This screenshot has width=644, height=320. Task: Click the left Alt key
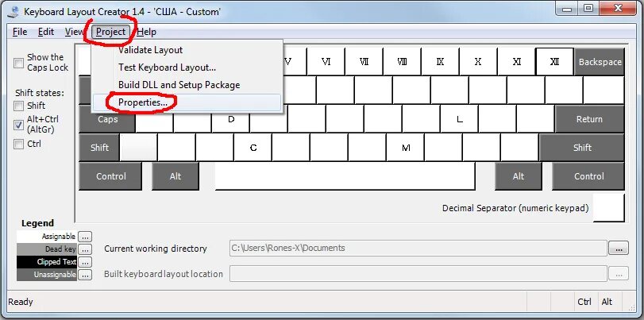pos(175,176)
